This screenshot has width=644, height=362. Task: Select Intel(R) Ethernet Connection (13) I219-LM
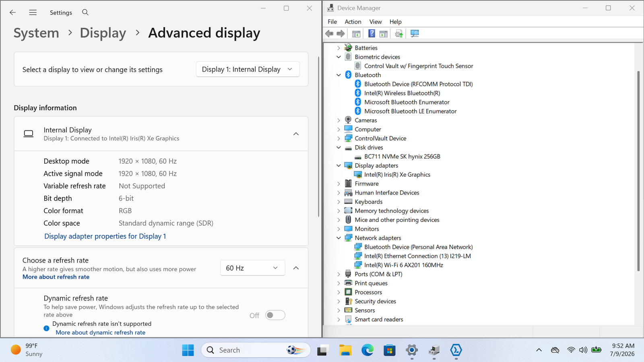click(x=417, y=256)
